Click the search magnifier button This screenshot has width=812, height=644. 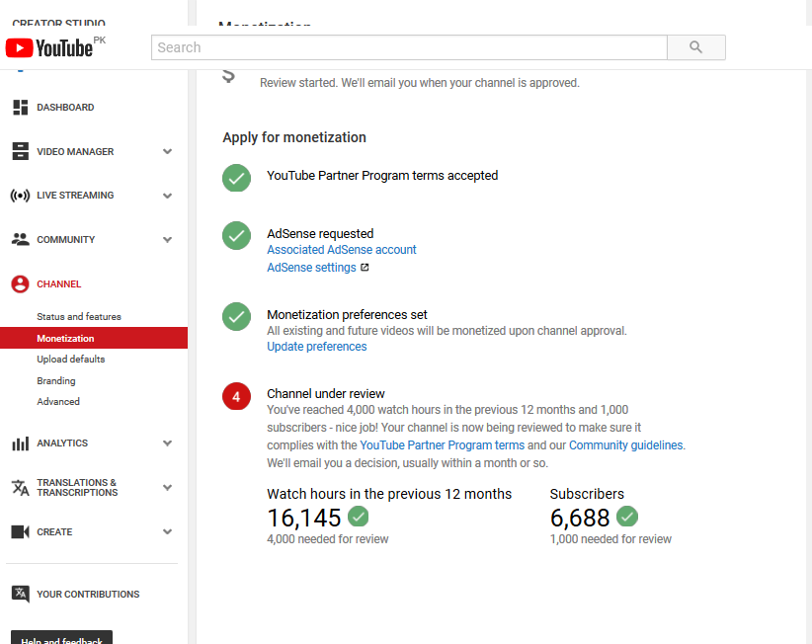pos(696,47)
